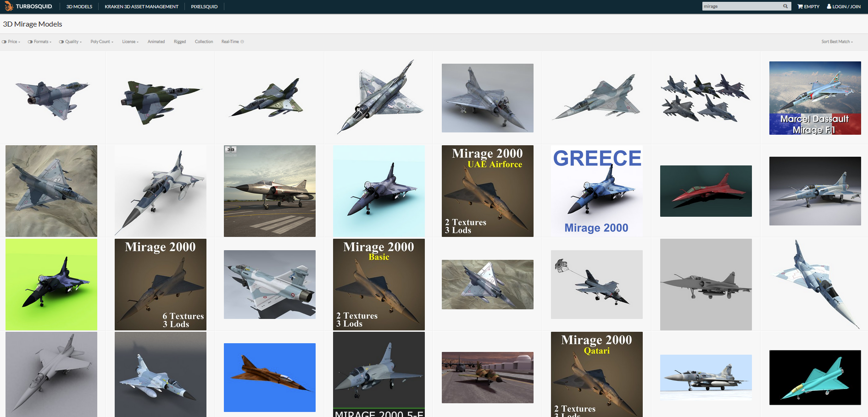Image resolution: width=868 pixels, height=417 pixels.
Task: Open KRAKEN 3D ASSET MANAGEMENT
Action: [x=142, y=6]
